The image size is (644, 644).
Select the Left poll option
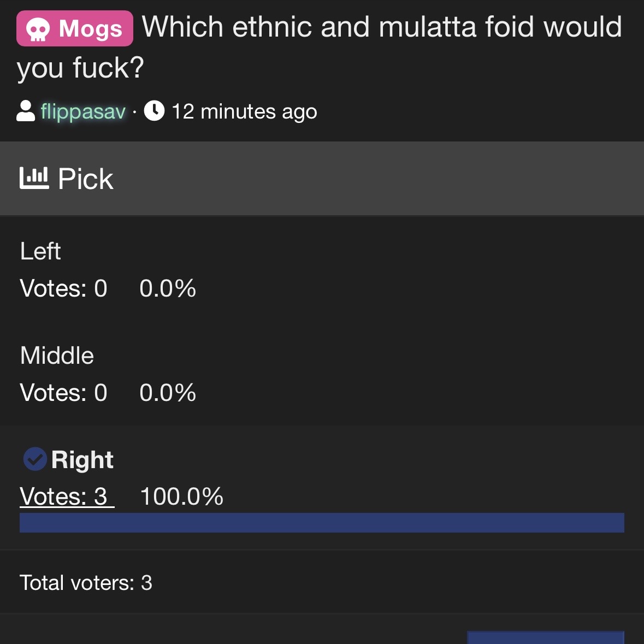click(40, 251)
